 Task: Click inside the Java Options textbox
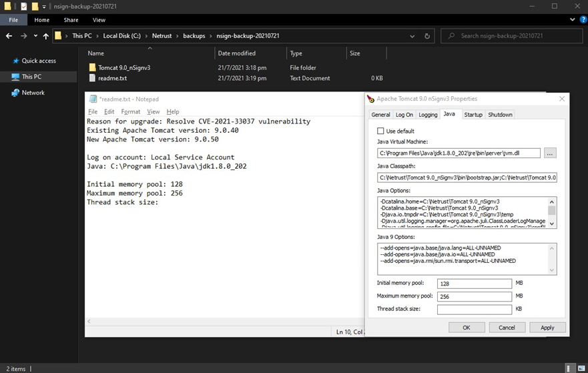(x=463, y=213)
